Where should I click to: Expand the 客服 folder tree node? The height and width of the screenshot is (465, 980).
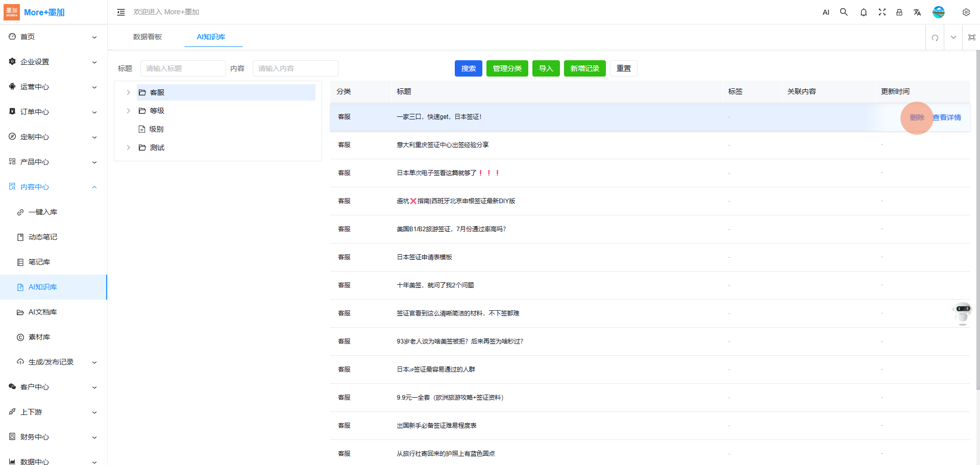point(128,92)
